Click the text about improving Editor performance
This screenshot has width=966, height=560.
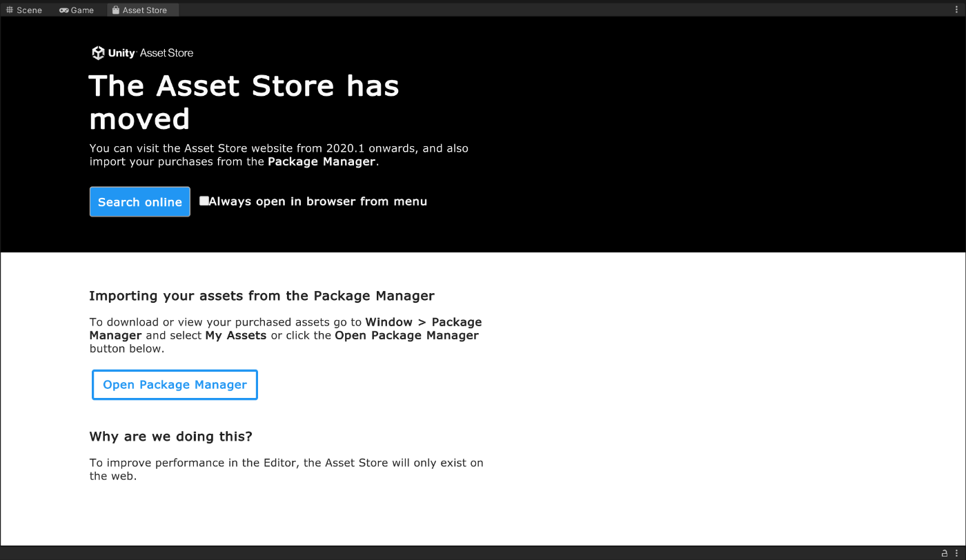click(286, 469)
